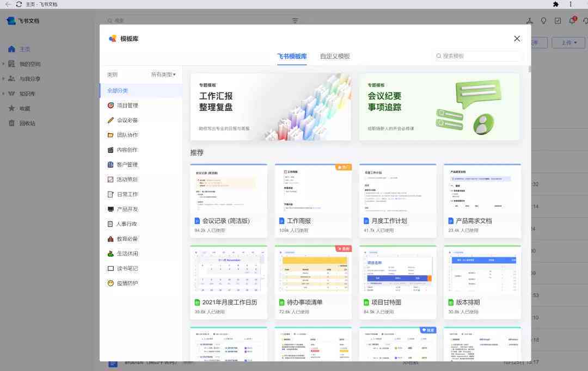Viewport: 588px width, 371px height.
Task: Select the 全部分类 category
Action: [142, 91]
